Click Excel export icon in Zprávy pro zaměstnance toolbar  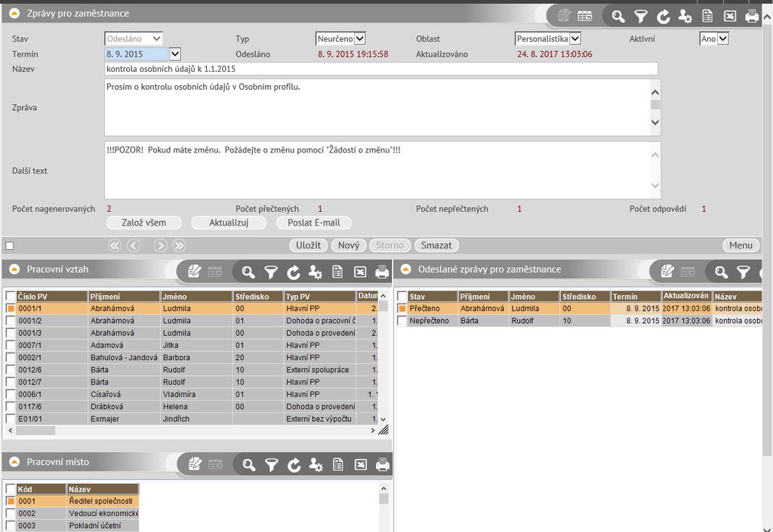(730, 17)
